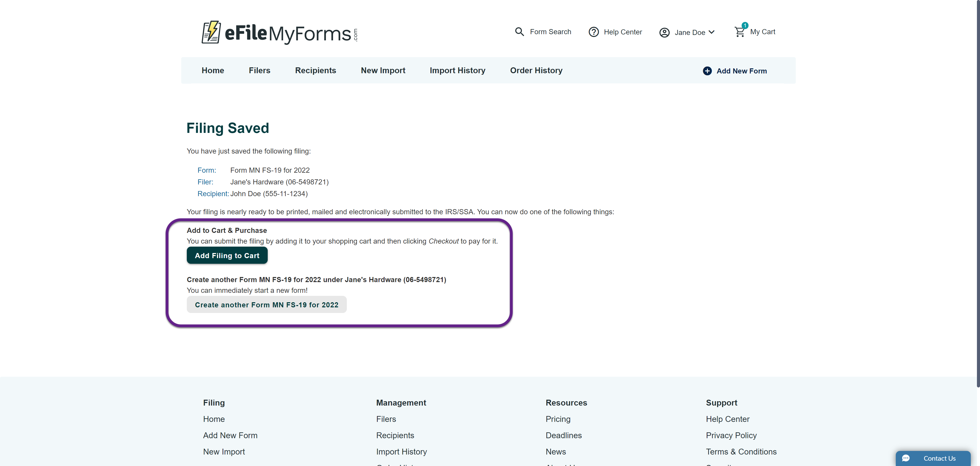Screen dimensions: 980x466
Task: Open the My Cart shopping cart icon
Action: tap(740, 32)
